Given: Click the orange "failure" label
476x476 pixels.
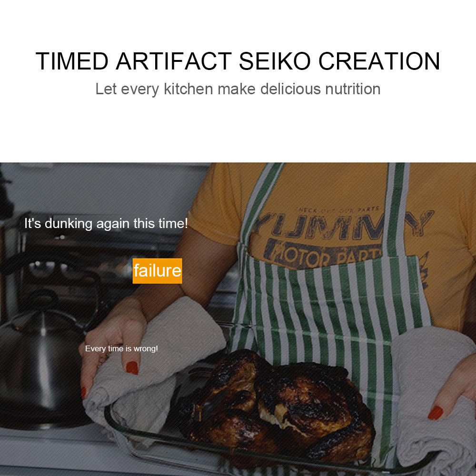Looking at the screenshot, I should coord(157,271).
